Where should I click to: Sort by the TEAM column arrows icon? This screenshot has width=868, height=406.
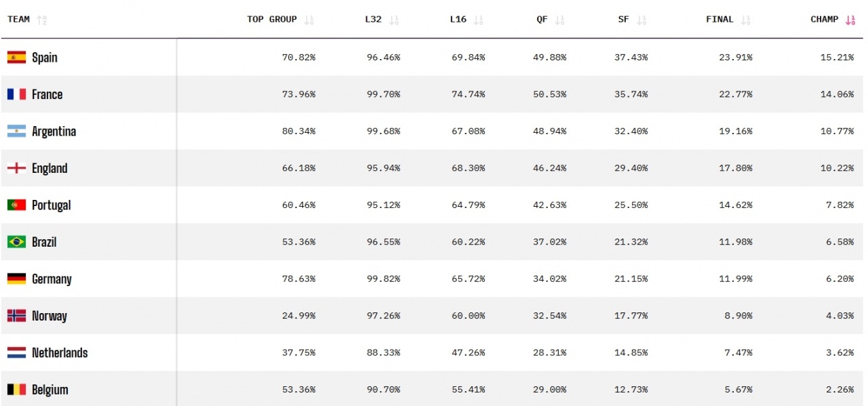click(42, 20)
